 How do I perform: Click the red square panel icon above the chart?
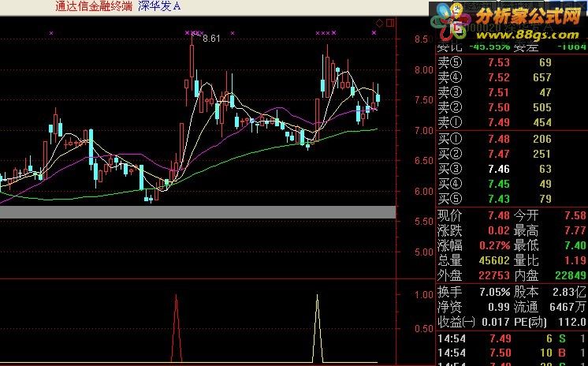(390, 24)
